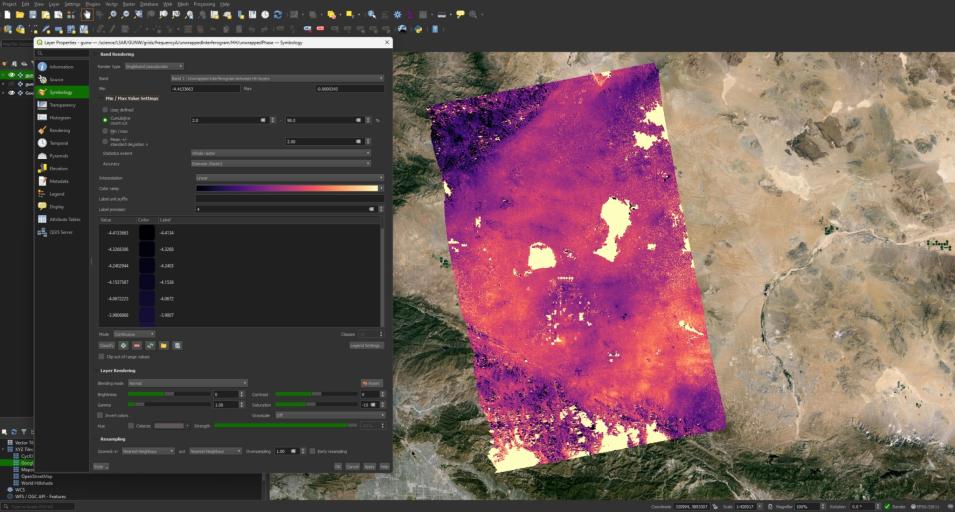Open the Processing menu
Image resolution: width=955 pixels, height=512 pixels.
click(x=204, y=4)
